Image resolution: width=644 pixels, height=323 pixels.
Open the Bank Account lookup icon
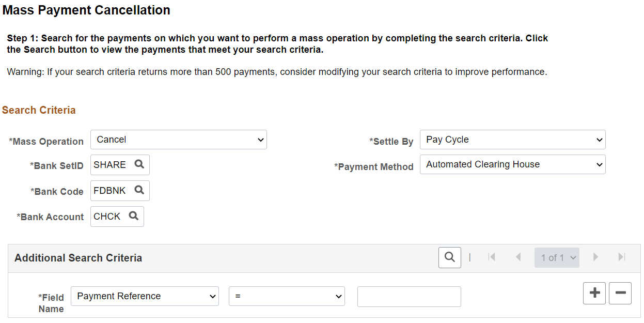(x=133, y=216)
